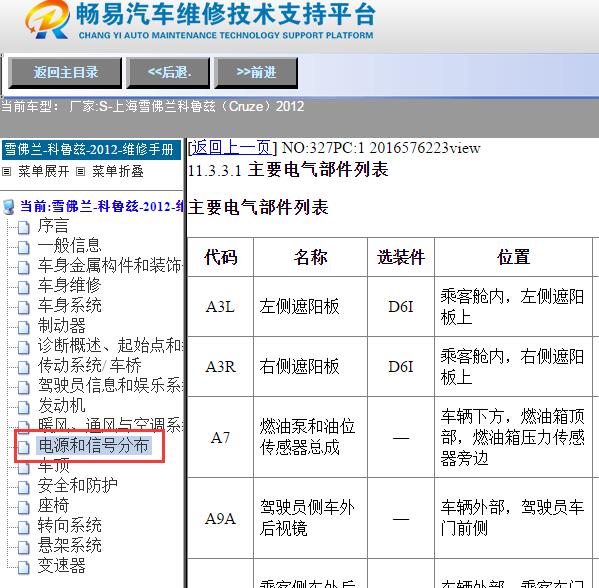
Task: Go forward with the >>前进 button
Action: point(256,73)
